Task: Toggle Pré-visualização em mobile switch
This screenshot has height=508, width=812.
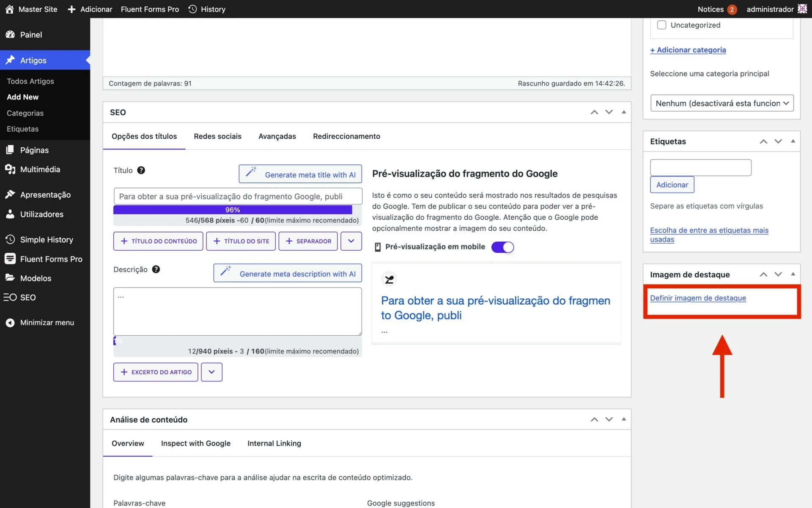Action: 502,247
